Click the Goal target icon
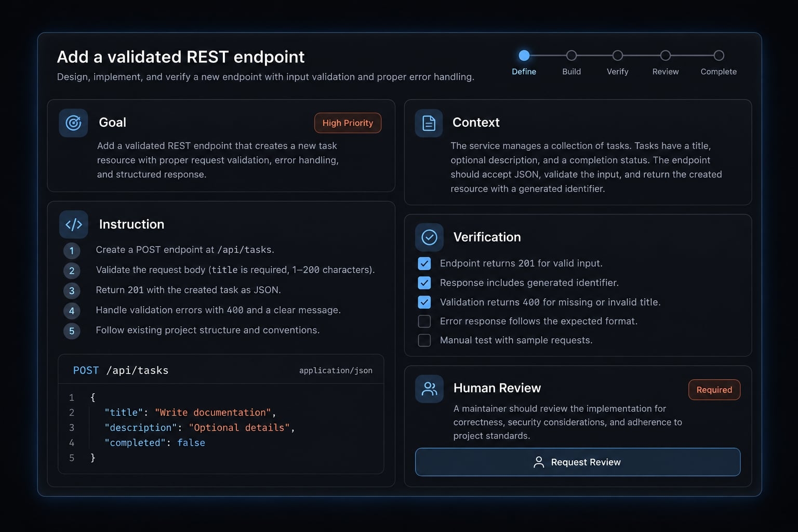This screenshot has height=532, width=798. (x=73, y=123)
